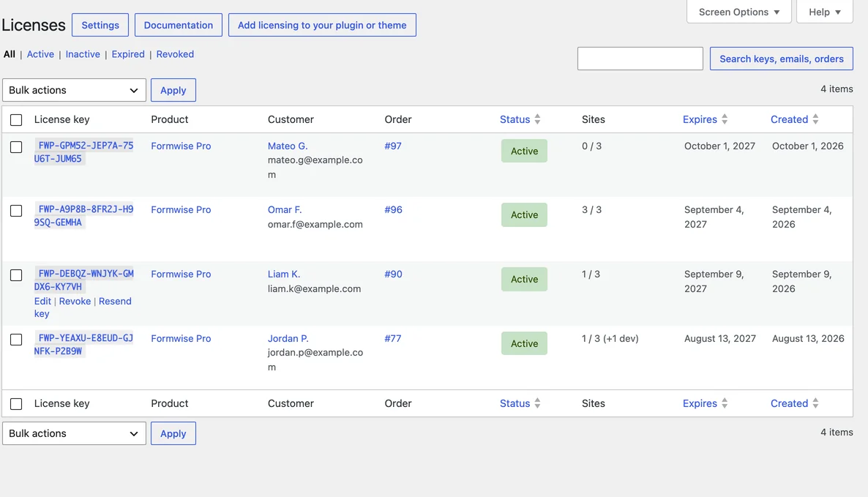Open license key FWP-A9P8B-8FR2J-H99SQ-GEMHA

coord(83,216)
